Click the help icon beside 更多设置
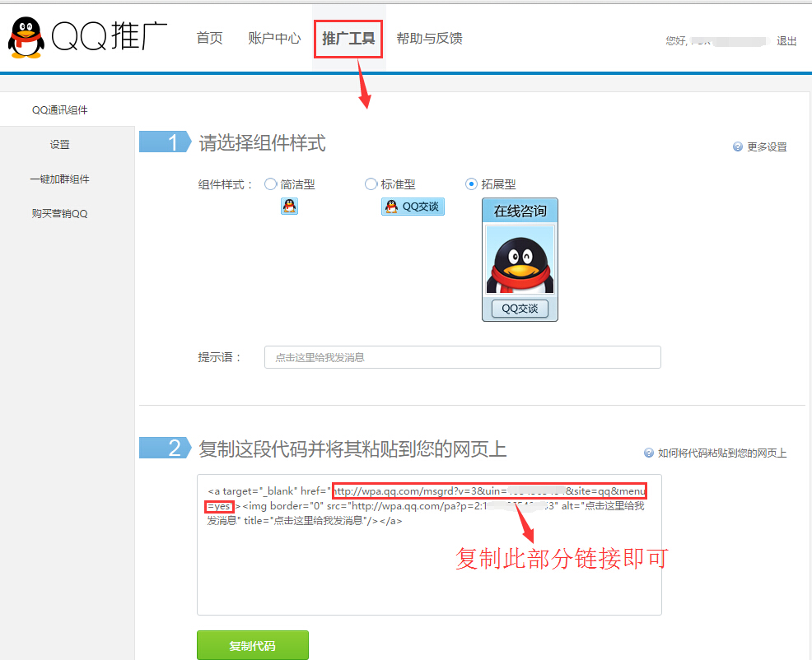 pos(738,146)
